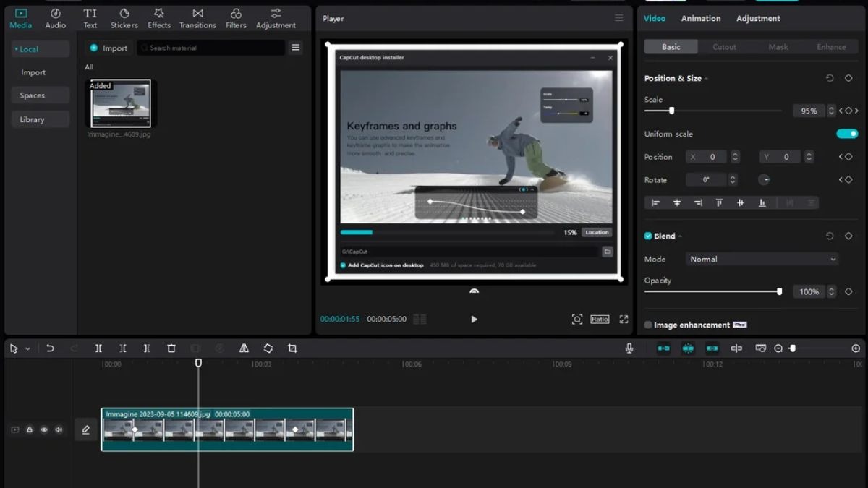
Task: Click the Ratio button in player
Action: click(x=600, y=319)
